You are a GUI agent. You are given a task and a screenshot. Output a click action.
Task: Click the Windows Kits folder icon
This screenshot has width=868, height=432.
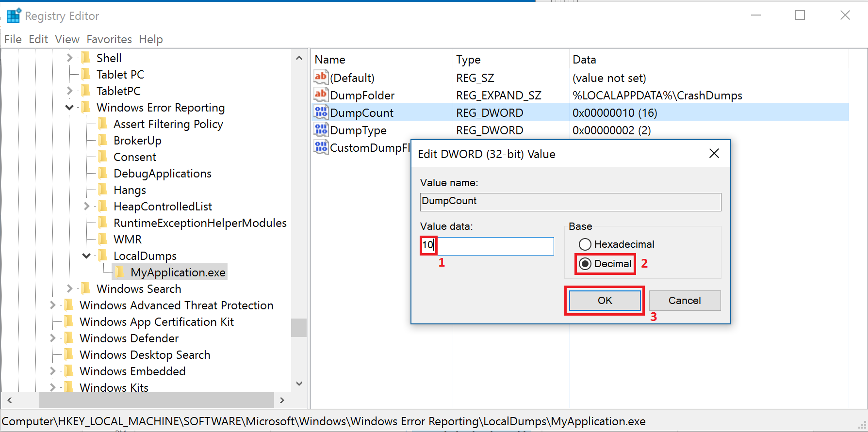tap(69, 387)
